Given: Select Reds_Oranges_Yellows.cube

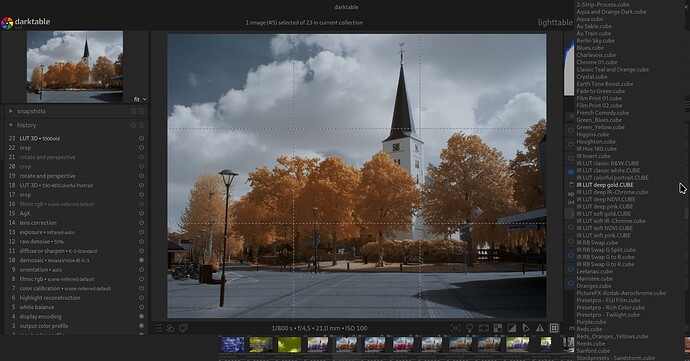Looking at the screenshot, I should [x=612, y=336].
